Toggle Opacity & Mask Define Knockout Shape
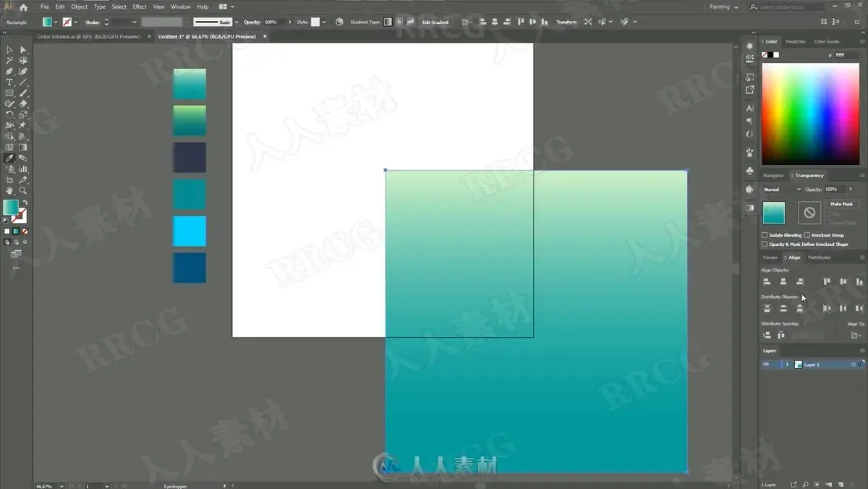The image size is (868, 489). click(765, 244)
